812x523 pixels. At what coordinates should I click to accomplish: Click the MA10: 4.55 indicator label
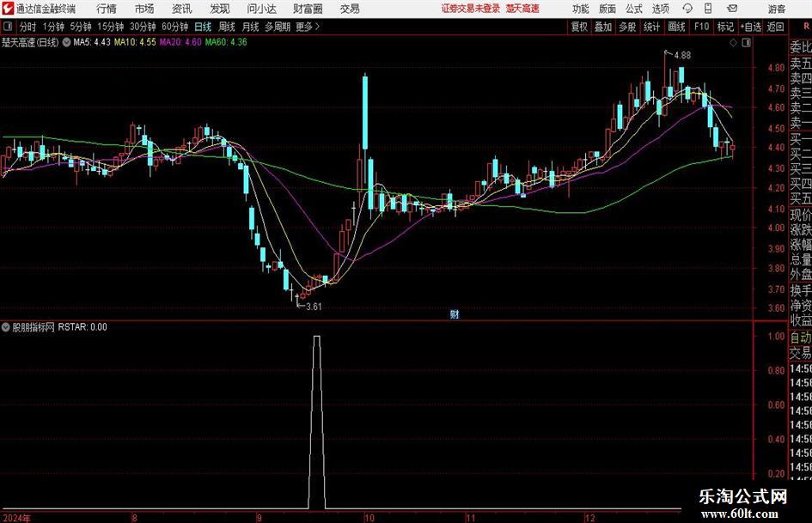[x=135, y=42]
